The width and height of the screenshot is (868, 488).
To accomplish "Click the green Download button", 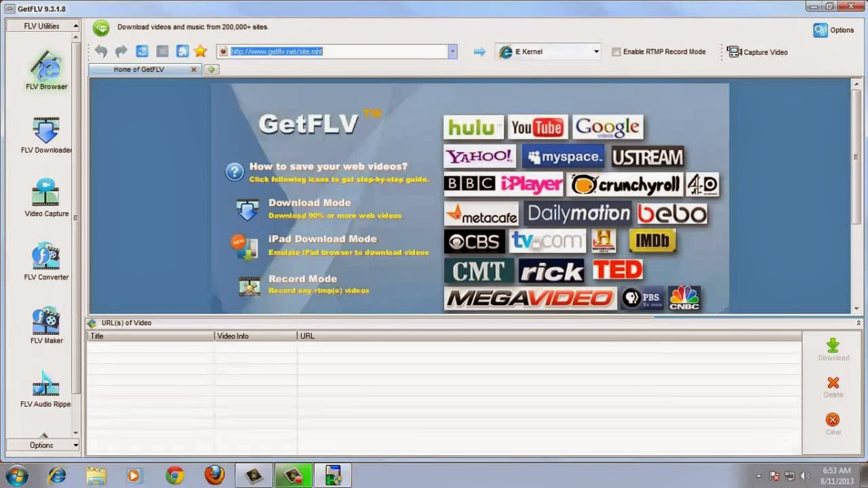I will pyautogui.click(x=833, y=350).
